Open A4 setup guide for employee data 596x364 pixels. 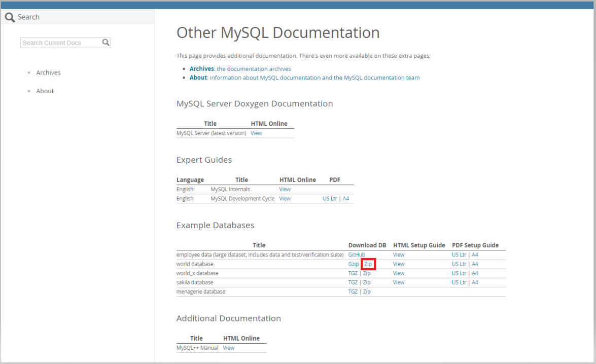pos(475,255)
